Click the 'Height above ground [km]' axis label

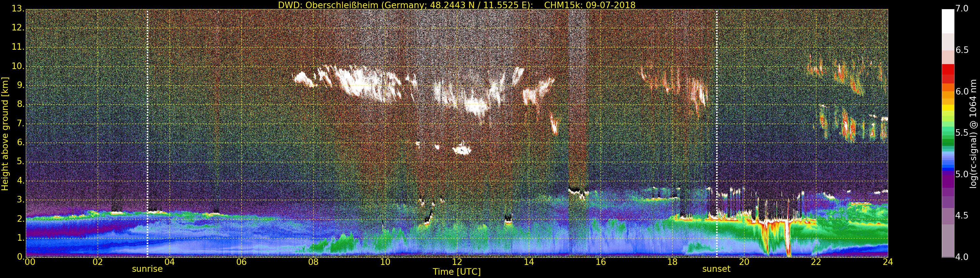coord(5,134)
